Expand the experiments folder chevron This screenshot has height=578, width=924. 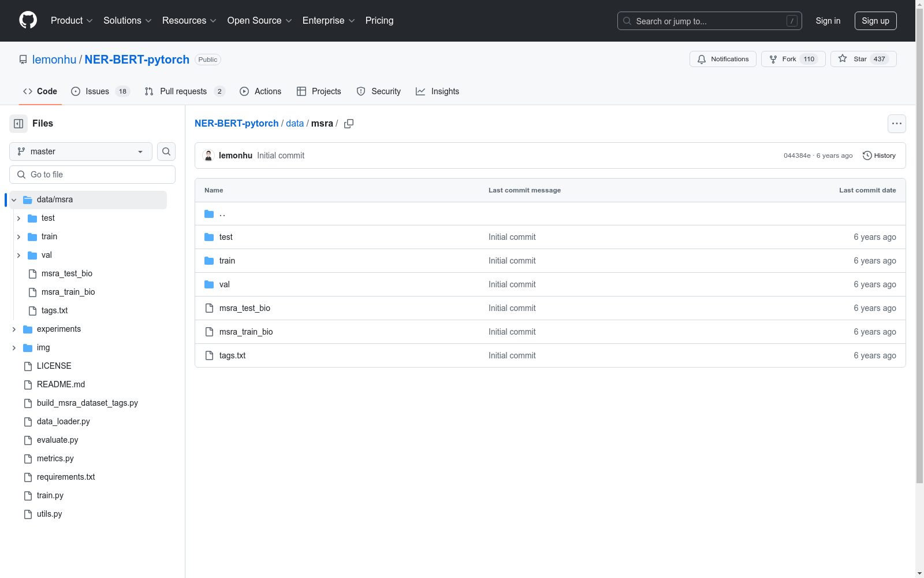click(14, 329)
